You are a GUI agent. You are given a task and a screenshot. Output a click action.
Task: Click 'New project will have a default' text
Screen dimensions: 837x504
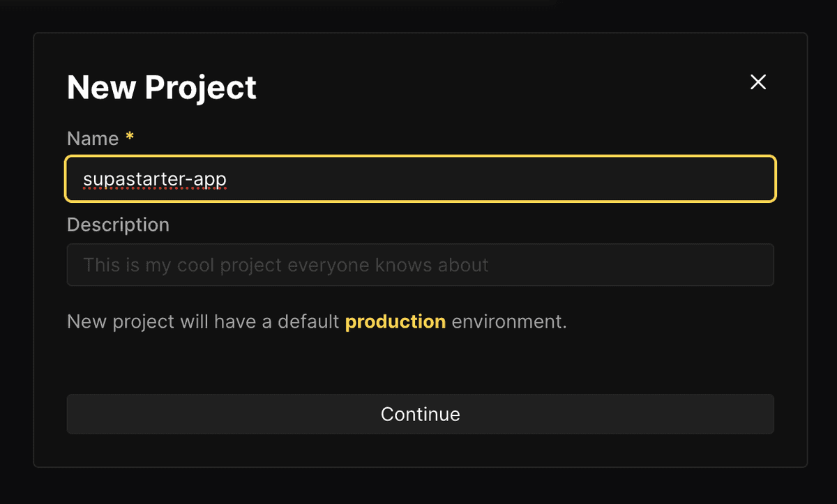click(x=203, y=321)
